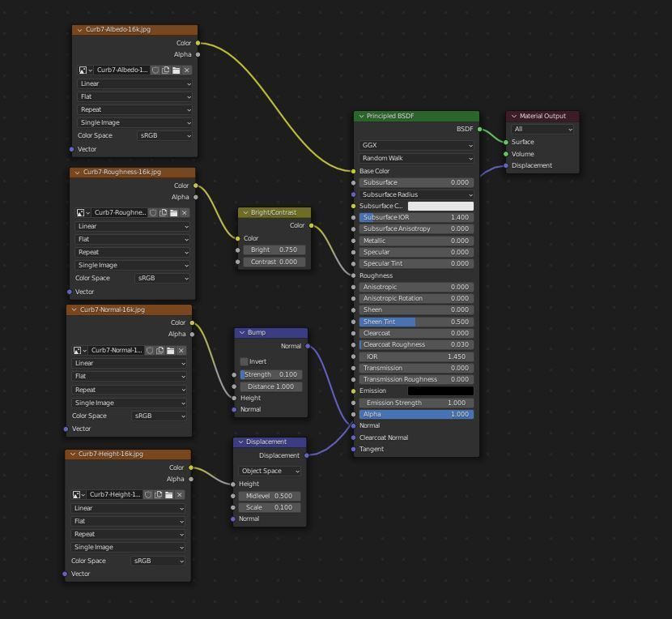The image size is (672, 619).
Task: Click Scale field in Displacement node
Action: coord(270,507)
